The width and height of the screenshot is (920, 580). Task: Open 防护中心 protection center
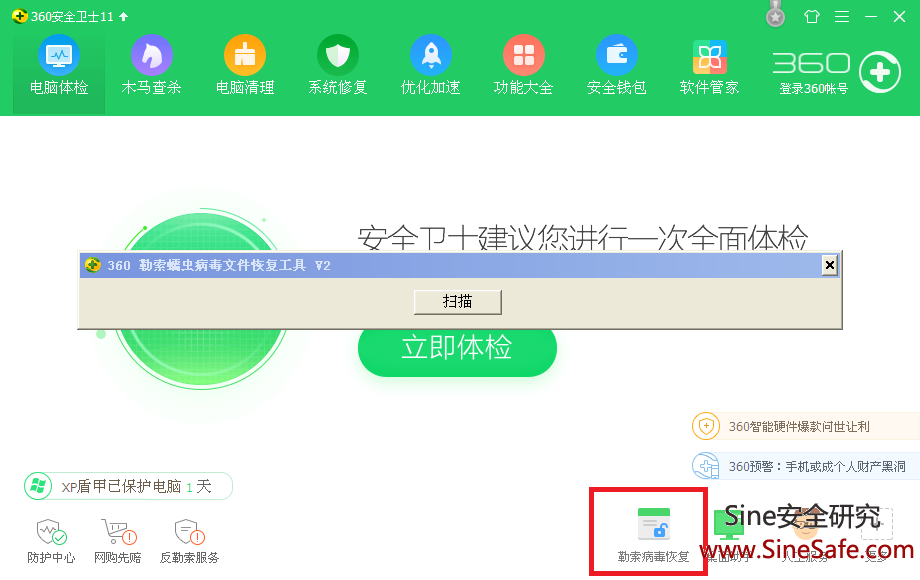[51, 541]
